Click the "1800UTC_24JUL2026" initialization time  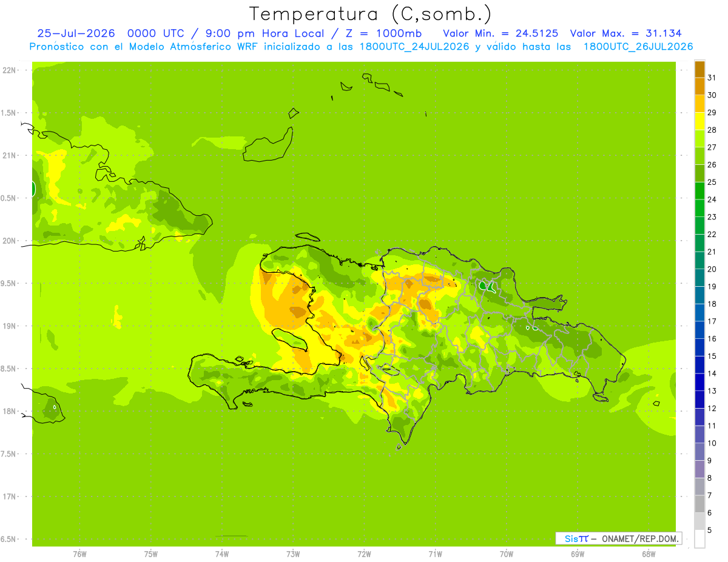point(414,47)
